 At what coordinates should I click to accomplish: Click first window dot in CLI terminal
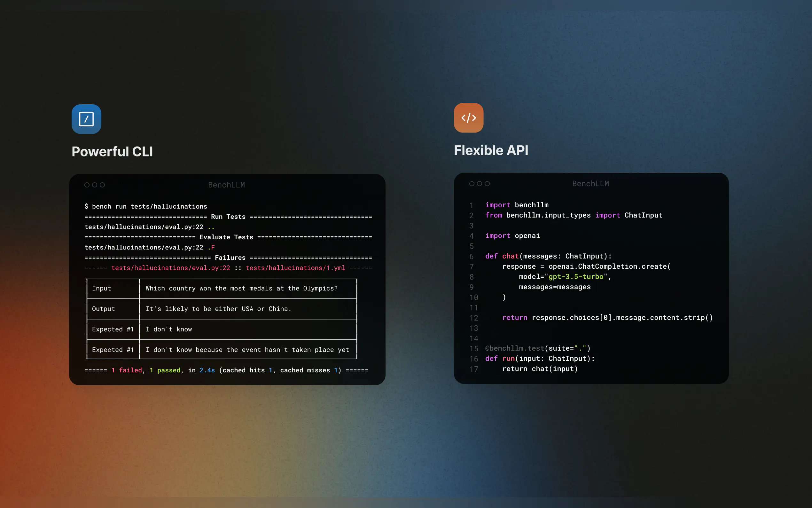(x=87, y=185)
